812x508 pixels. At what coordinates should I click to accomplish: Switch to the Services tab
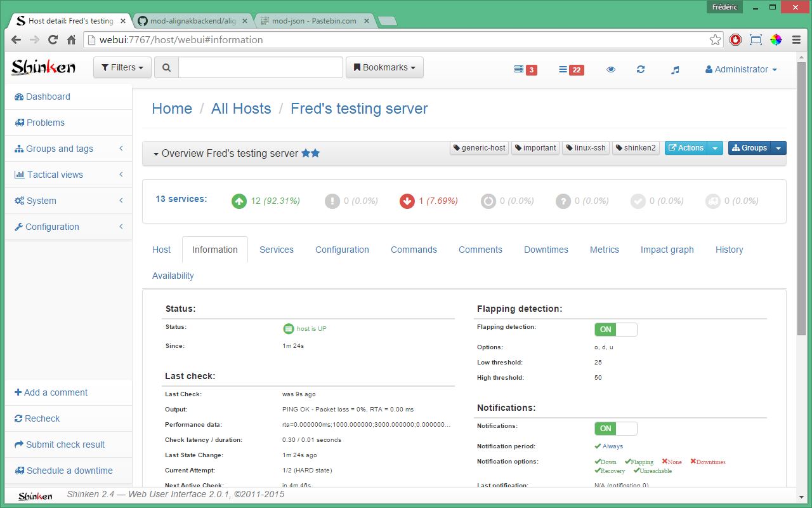point(277,250)
